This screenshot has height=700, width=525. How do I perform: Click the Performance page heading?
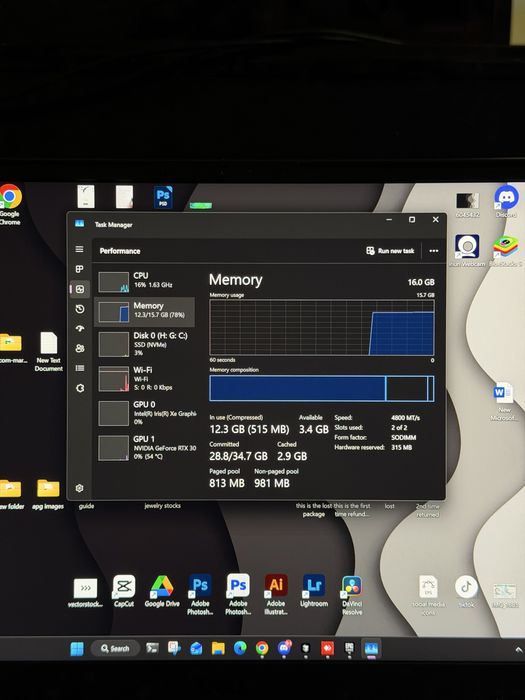pyautogui.click(x=120, y=251)
